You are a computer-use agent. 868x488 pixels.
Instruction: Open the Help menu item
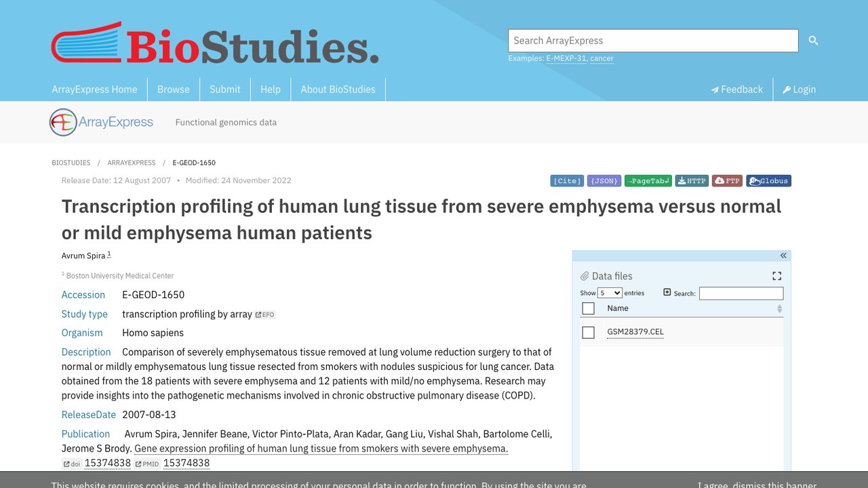(x=271, y=89)
